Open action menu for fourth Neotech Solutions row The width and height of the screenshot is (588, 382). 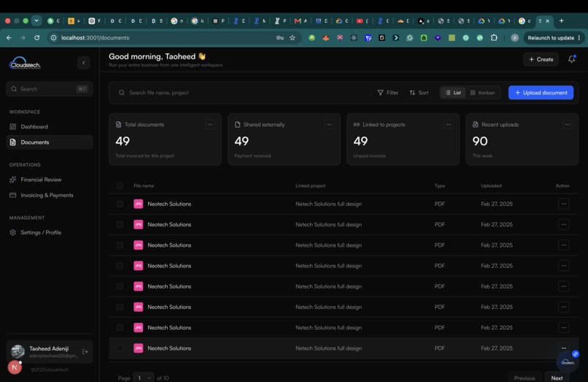(x=564, y=266)
